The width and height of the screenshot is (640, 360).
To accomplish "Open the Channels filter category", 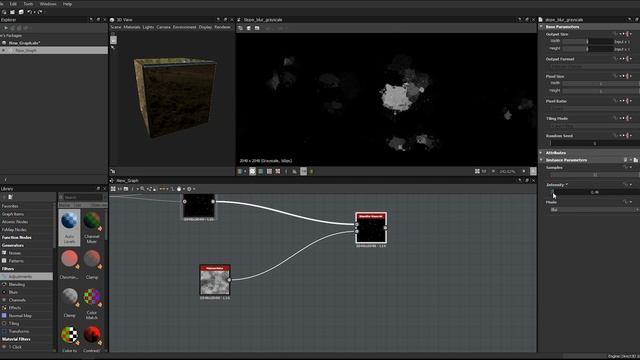I will 17,300.
